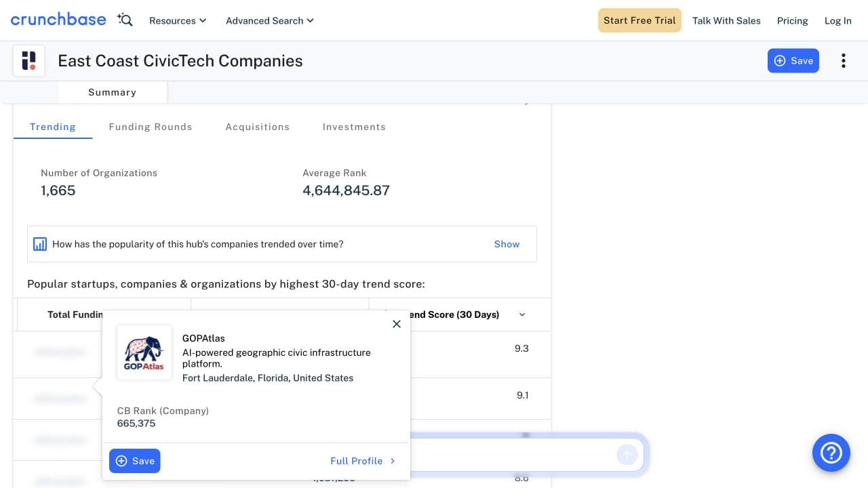Close the GOPAtlas popup card
This screenshot has height=488, width=868.
point(397,324)
